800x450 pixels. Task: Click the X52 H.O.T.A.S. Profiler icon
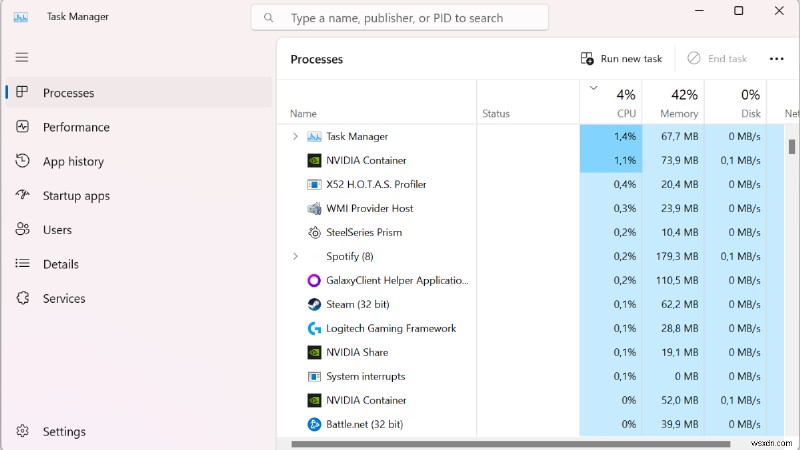coord(314,184)
